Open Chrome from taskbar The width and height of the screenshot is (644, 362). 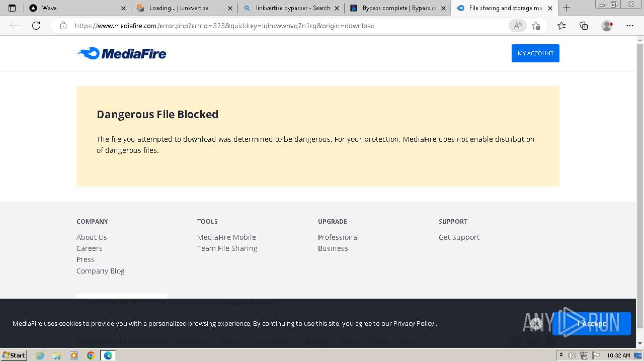coord(91,355)
